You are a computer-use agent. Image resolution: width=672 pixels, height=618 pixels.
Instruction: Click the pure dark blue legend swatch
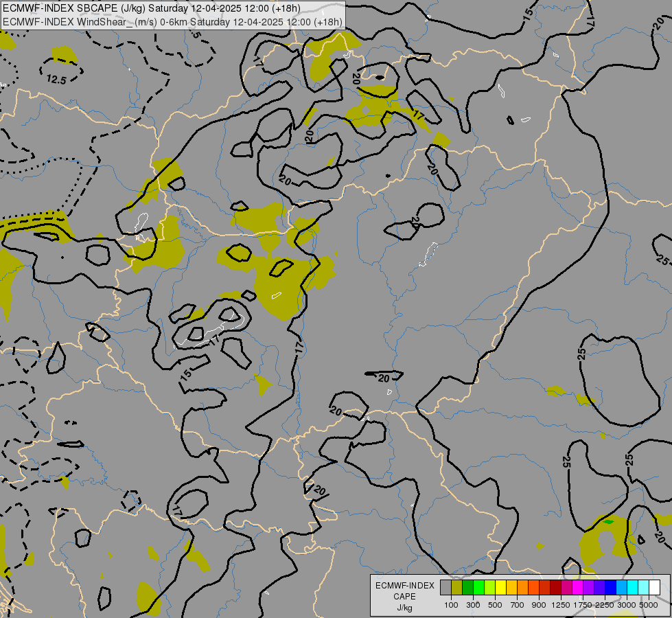point(611,587)
